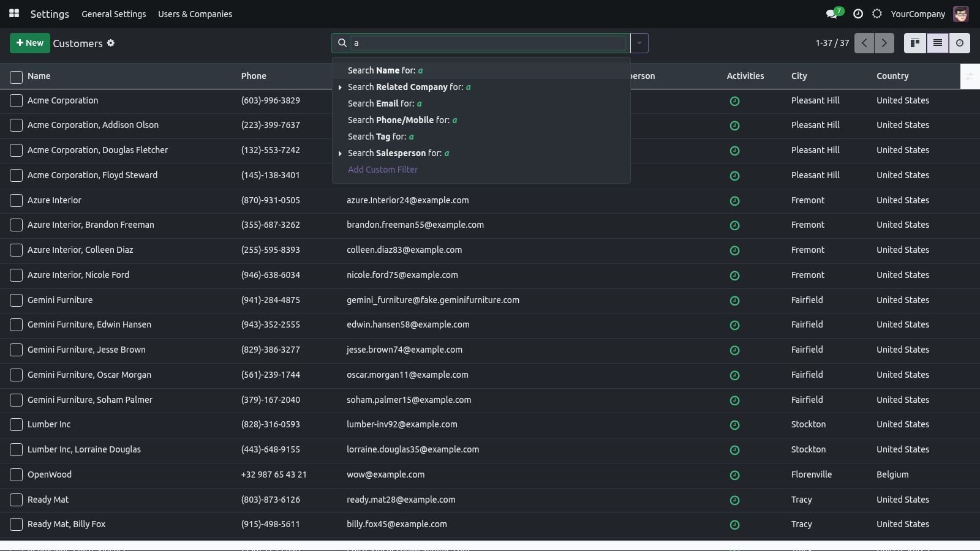Open the activities clock icon in top bar

[x=858, y=13]
